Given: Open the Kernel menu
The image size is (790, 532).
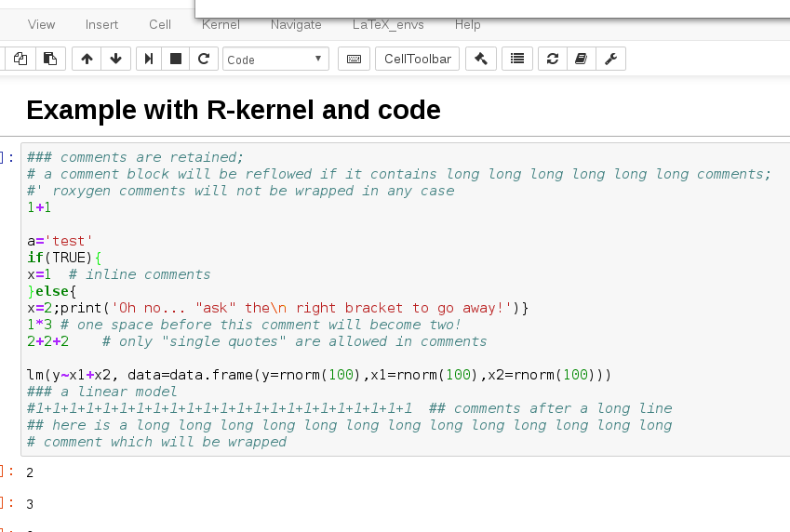Looking at the screenshot, I should click(x=221, y=25).
